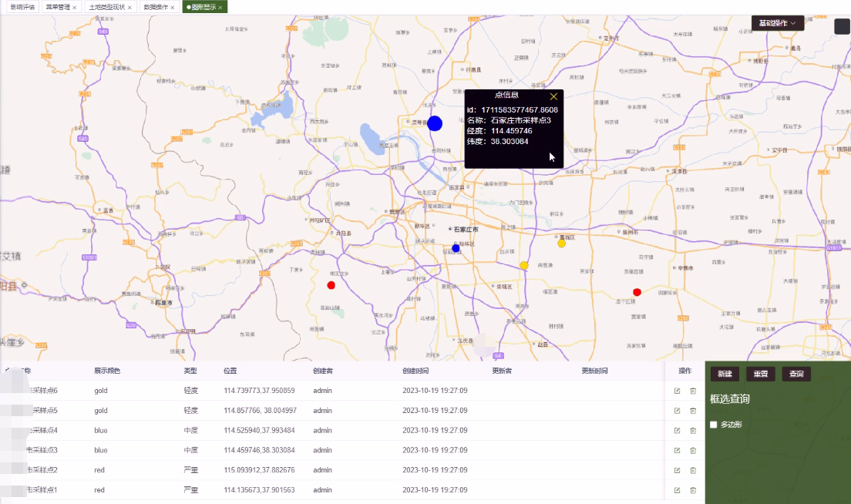This screenshot has height=504, width=851.
Task: Click the 查询 button
Action: 796,374
